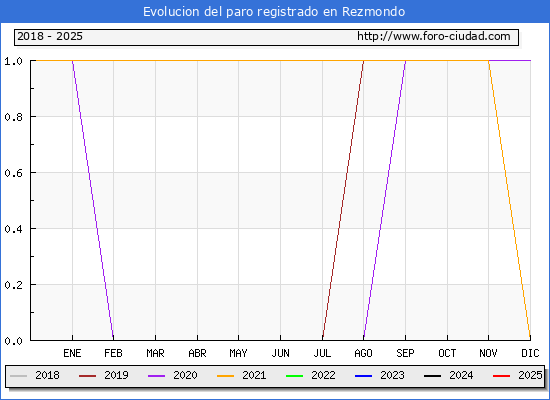Click the 0.2 y-axis value
The height and width of the screenshot is (400, 550).
(13, 285)
